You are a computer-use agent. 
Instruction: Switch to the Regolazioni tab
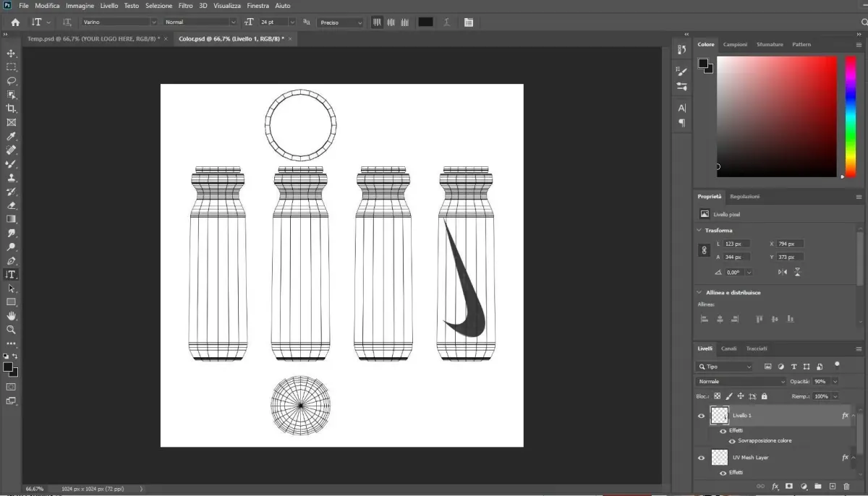pyautogui.click(x=744, y=196)
